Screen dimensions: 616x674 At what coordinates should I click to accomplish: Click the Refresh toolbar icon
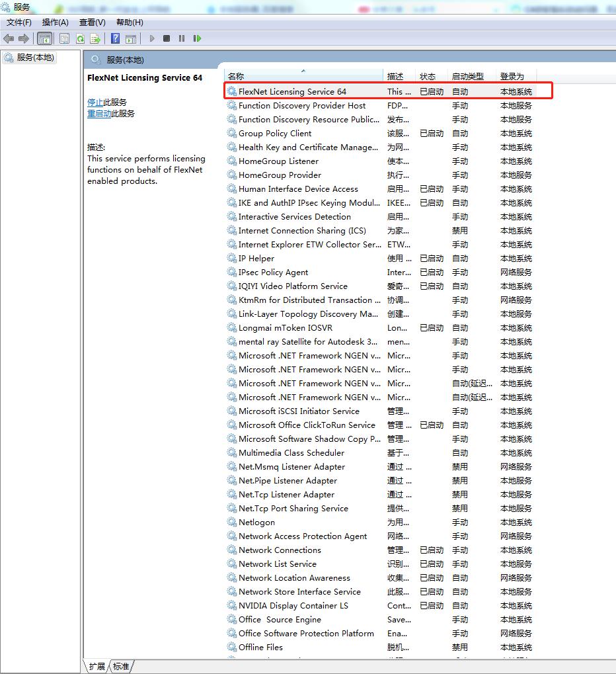[x=80, y=38]
